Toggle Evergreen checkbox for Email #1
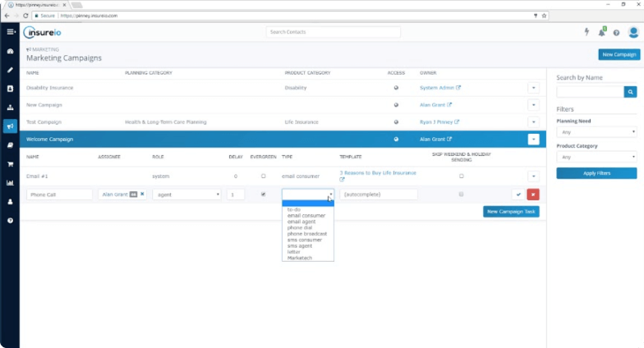Viewport: 644px width, 348px height. [263, 176]
